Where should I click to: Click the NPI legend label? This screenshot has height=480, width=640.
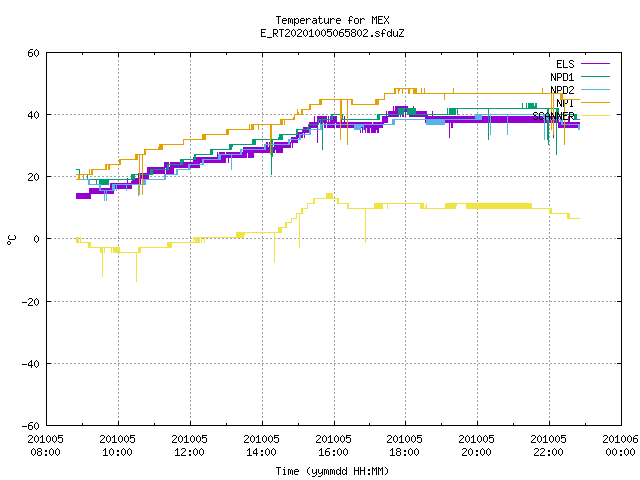[x=565, y=103]
